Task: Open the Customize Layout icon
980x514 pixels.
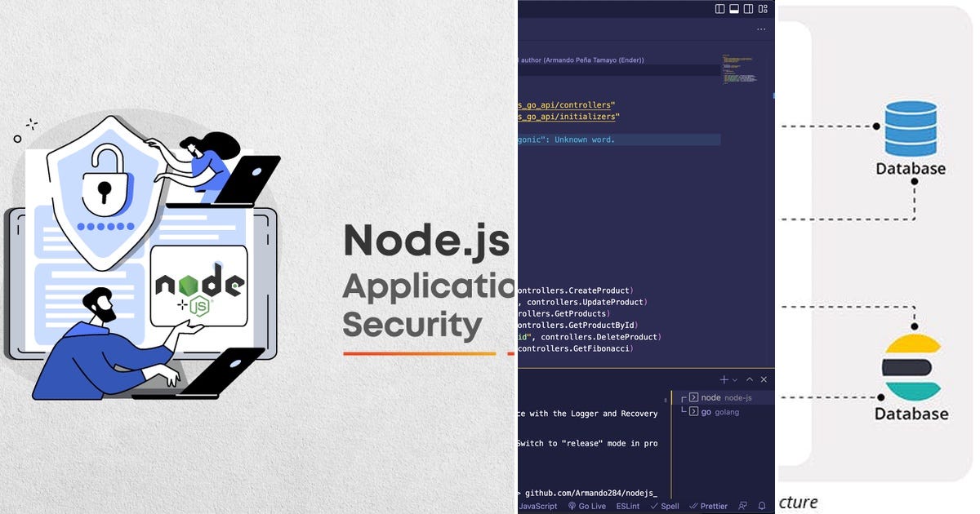Action: tap(764, 9)
